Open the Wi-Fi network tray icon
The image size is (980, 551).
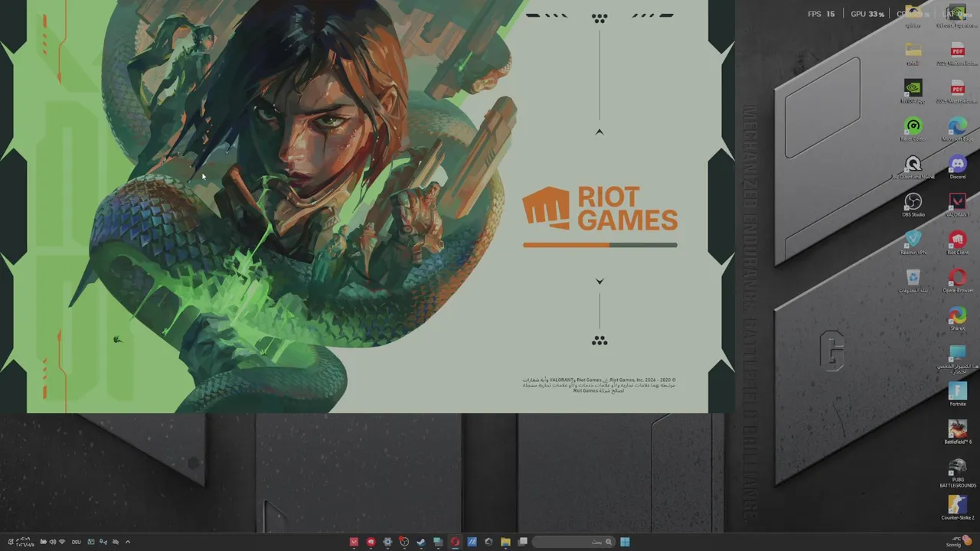coord(62,542)
